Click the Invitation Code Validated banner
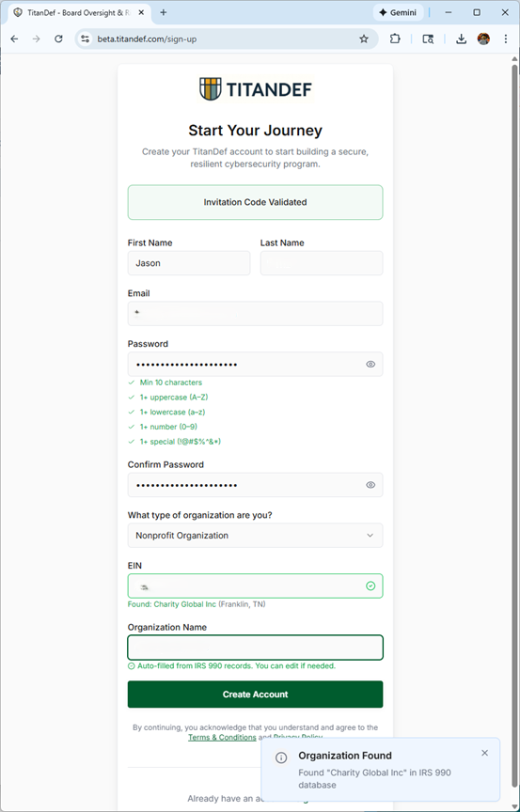The width and height of the screenshot is (520, 812). [256, 202]
